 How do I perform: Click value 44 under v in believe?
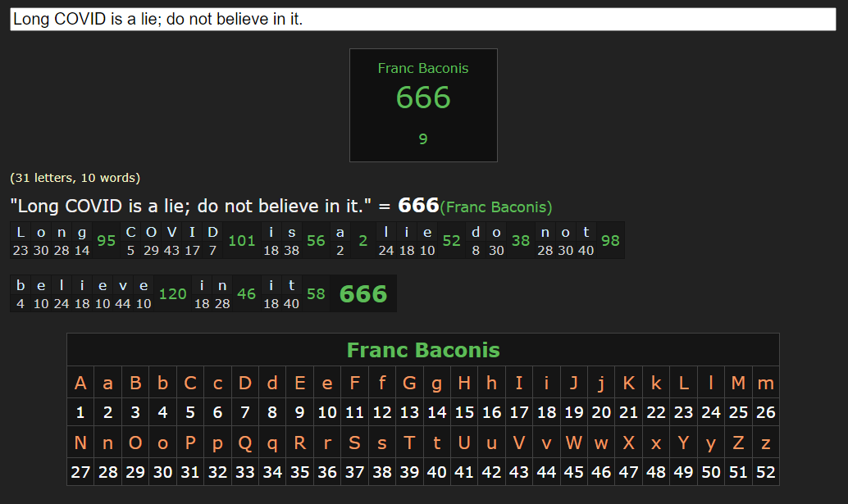123,303
